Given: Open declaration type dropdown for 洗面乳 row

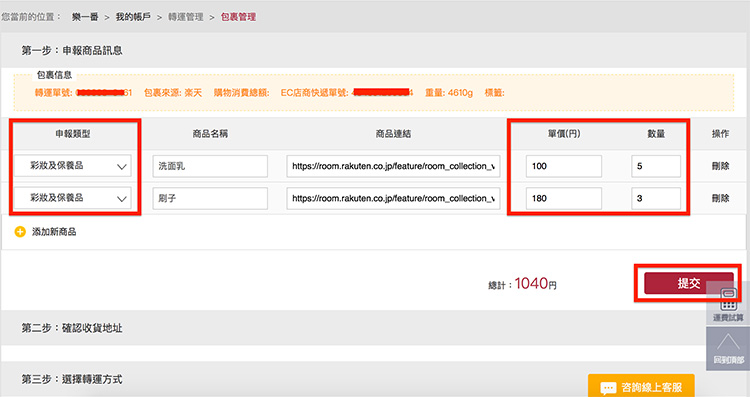Looking at the screenshot, I should point(73,166).
